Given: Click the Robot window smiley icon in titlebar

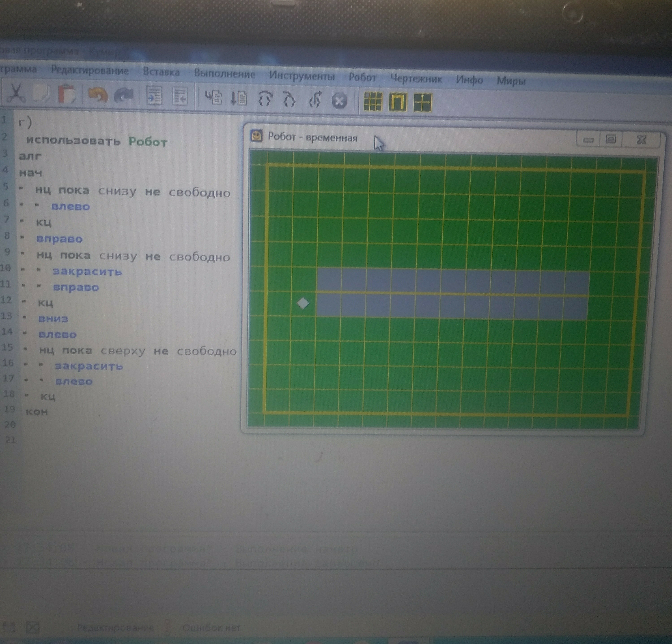Looking at the screenshot, I should [x=256, y=137].
